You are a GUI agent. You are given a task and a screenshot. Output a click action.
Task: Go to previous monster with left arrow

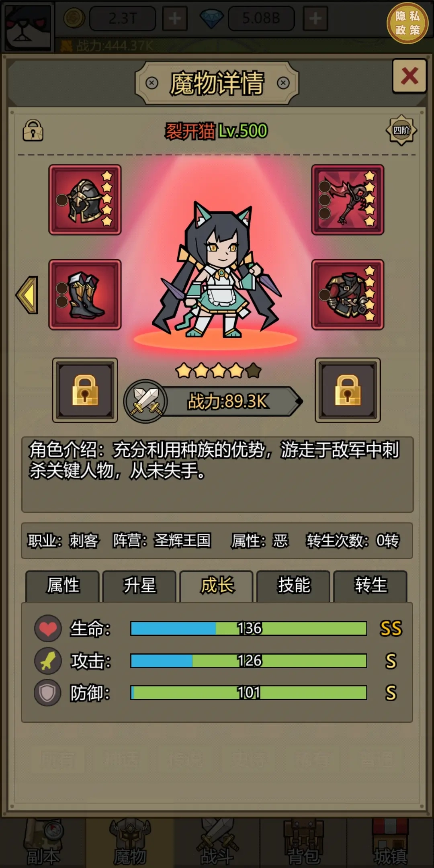(27, 295)
